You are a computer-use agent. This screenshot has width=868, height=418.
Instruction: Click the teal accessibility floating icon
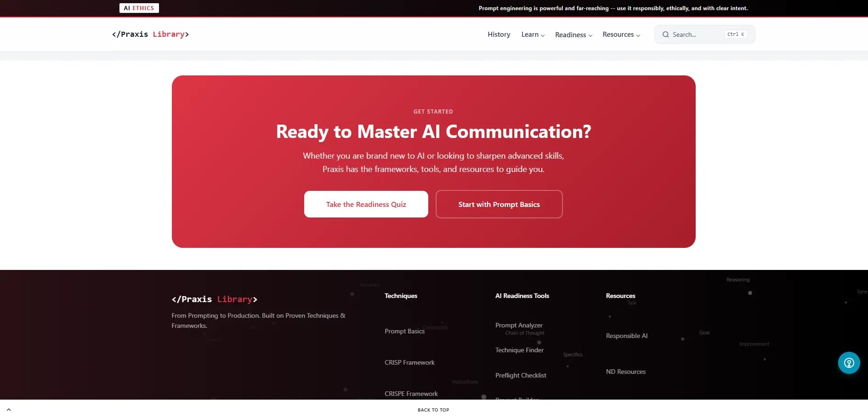click(849, 363)
